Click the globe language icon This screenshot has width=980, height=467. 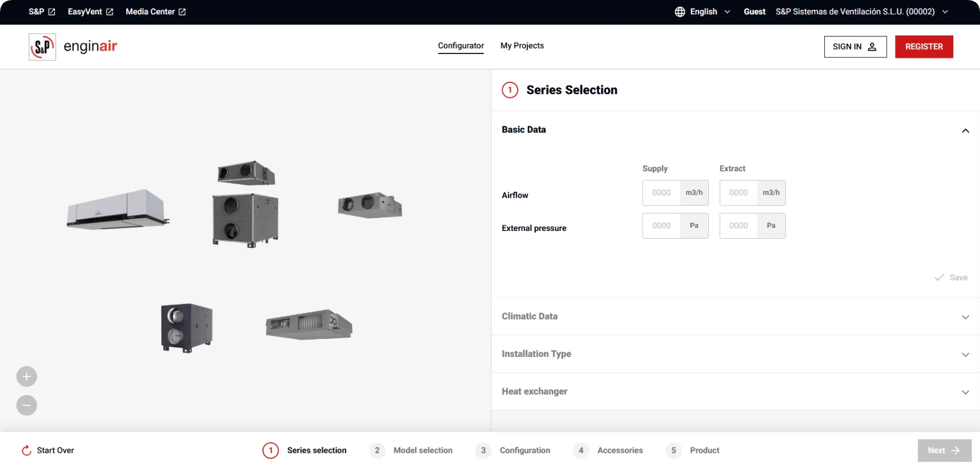coord(680,12)
